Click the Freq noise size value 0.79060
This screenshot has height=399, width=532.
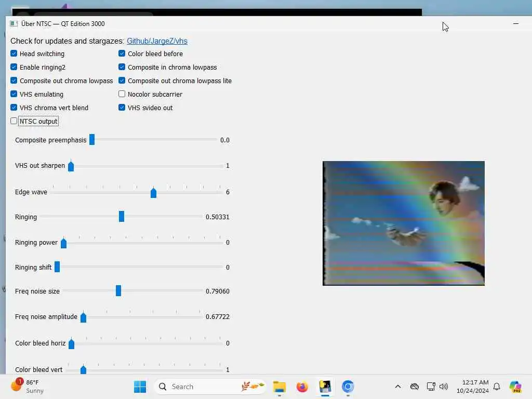(x=218, y=291)
